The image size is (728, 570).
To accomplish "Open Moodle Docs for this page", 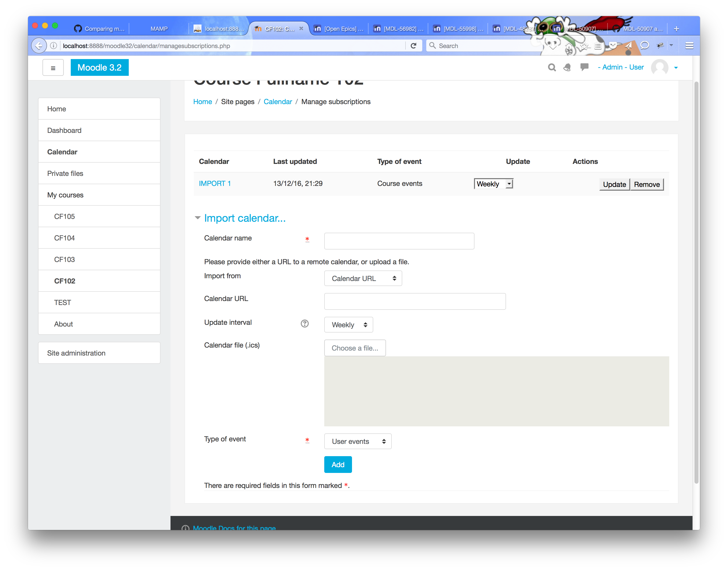I will pos(234,528).
